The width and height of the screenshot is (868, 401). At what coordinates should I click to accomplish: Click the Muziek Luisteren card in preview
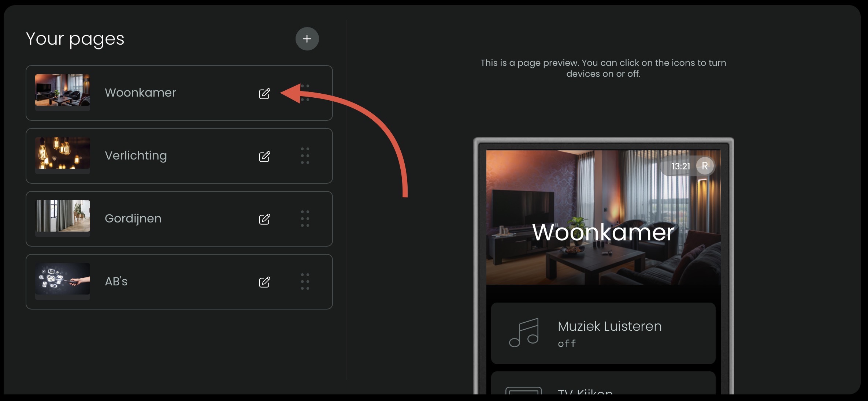[603, 333]
